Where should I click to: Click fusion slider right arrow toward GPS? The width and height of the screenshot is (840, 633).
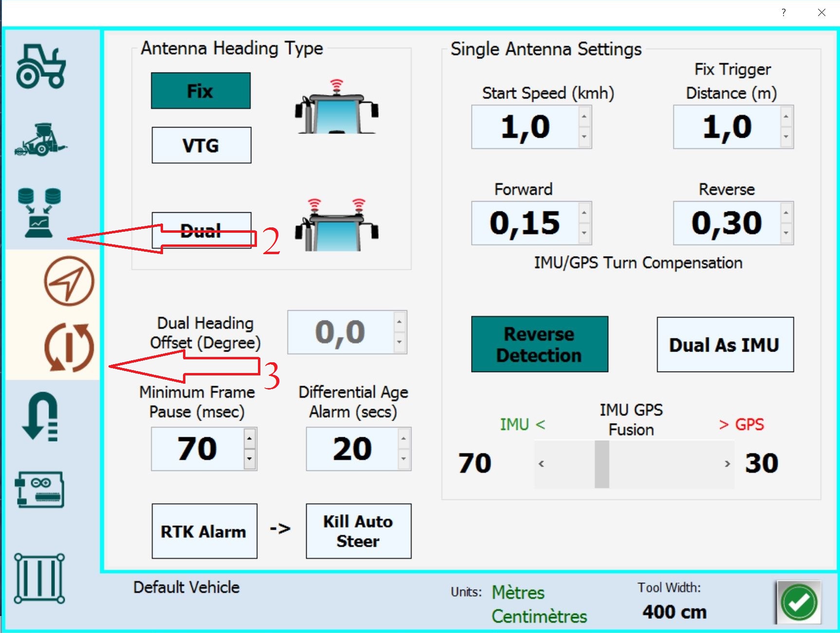pyautogui.click(x=728, y=464)
